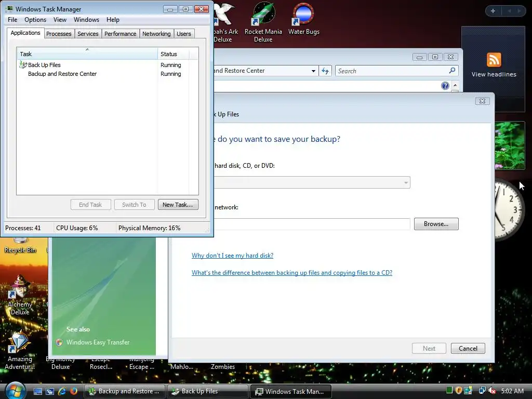
Task: Launch Firefox from quick launch
Action: [74, 391]
